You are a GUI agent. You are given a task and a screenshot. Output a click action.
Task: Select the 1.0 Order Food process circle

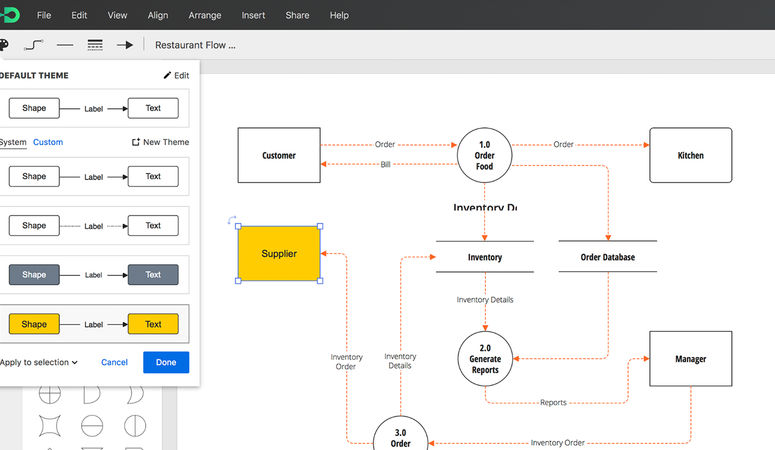[x=484, y=155]
